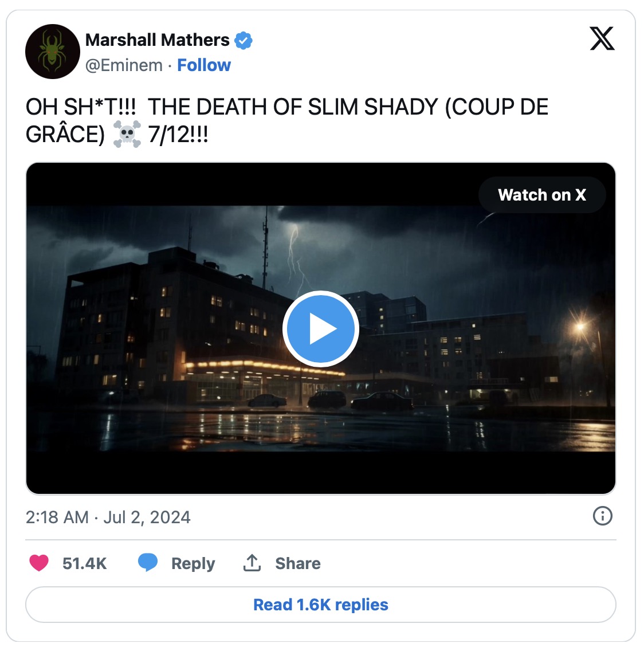
Task: Click the share upload arrow icon
Action: coord(252,563)
